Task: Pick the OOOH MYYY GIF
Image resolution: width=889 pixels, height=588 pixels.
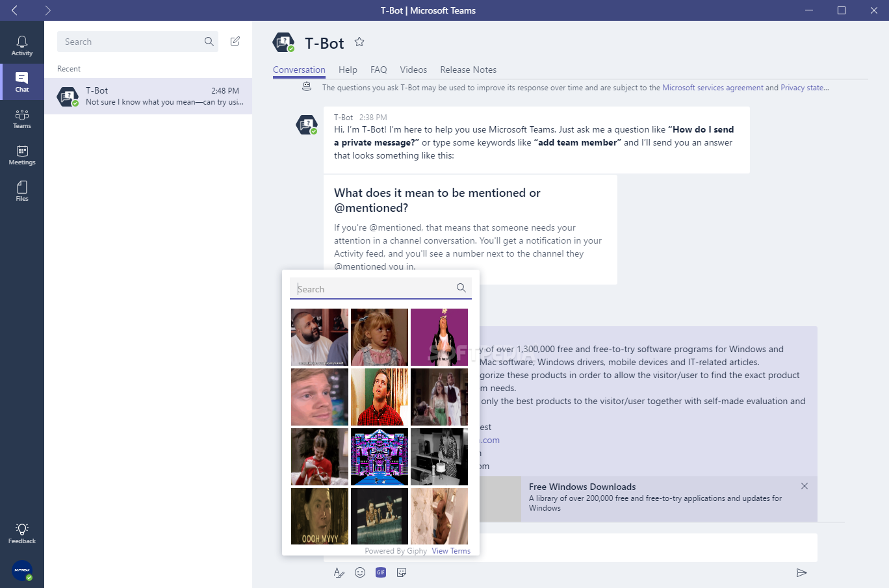Action: 320,517
